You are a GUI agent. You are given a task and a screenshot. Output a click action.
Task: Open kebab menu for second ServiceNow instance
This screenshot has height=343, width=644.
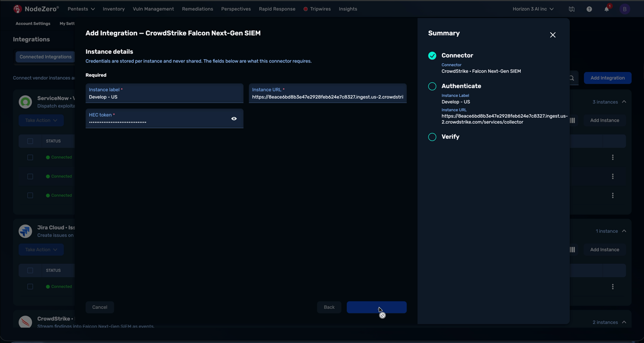click(x=613, y=176)
